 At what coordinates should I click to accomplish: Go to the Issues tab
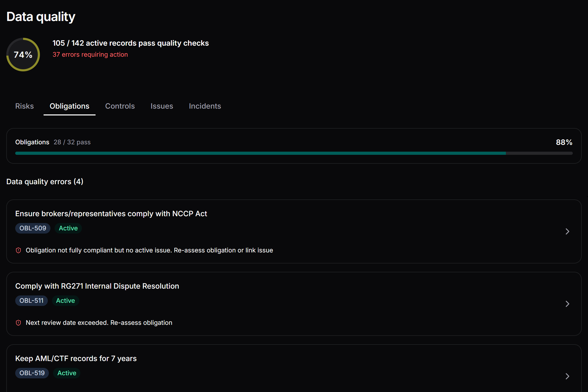point(162,106)
